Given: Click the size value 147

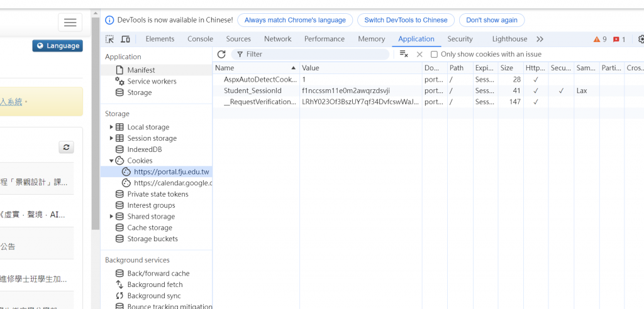Looking at the screenshot, I should point(514,102).
